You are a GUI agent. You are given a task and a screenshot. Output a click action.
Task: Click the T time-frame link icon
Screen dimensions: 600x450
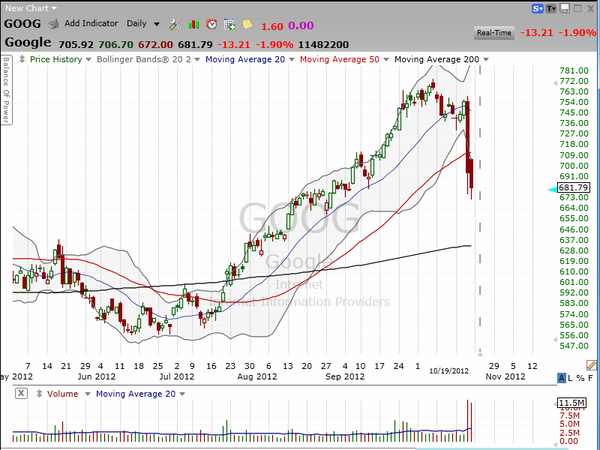pos(551,8)
